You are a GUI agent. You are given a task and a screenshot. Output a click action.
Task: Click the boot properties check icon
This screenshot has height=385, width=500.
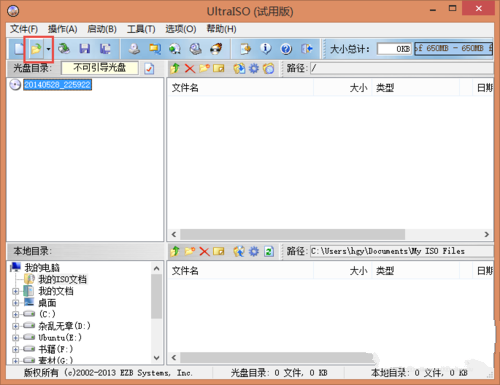coord(149,69)
